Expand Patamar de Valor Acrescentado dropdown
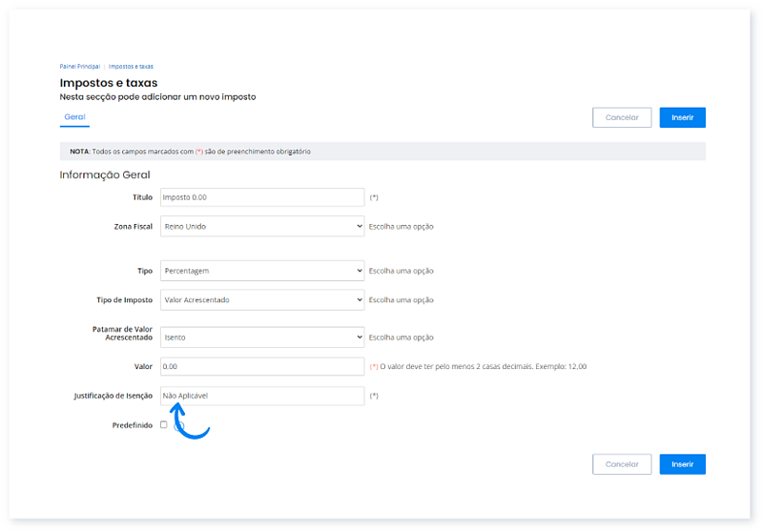Screen dimensions: 763x532 (x=261, y=337)
